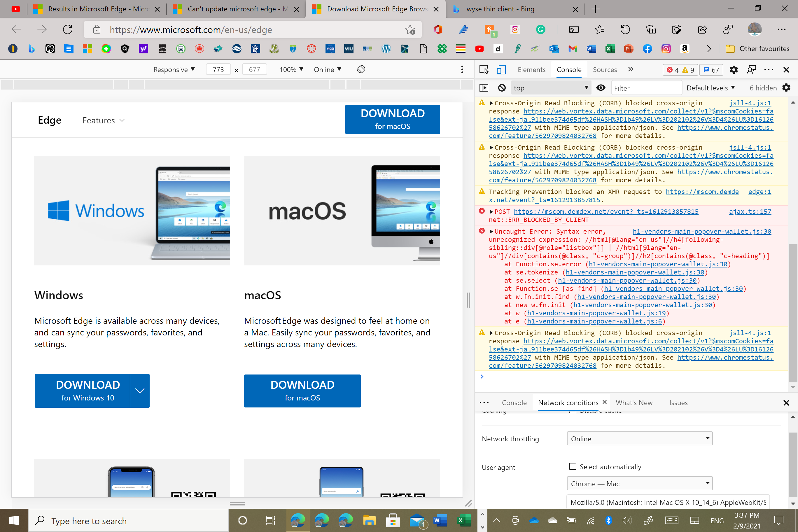Click DOWNLOAD for Windows 10 button
The image size is (798, 532).
click(82, 391)
